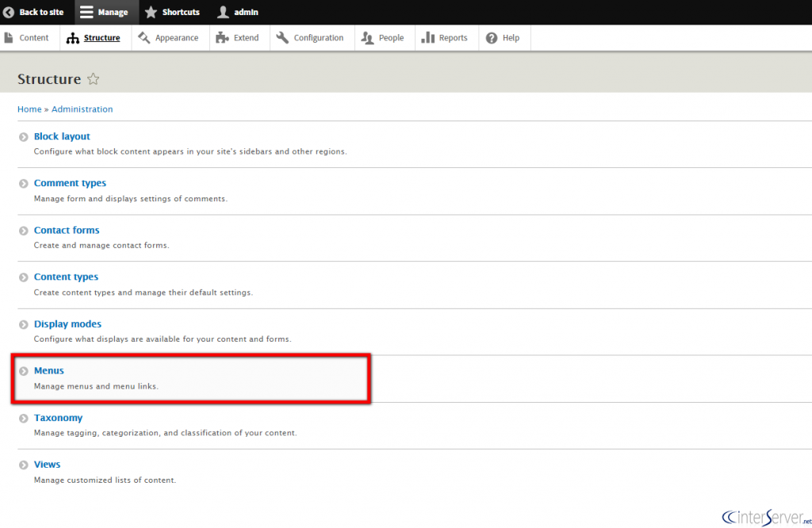Click the Reports bar chart icon

pyautogui.click(x=427, y=37)
